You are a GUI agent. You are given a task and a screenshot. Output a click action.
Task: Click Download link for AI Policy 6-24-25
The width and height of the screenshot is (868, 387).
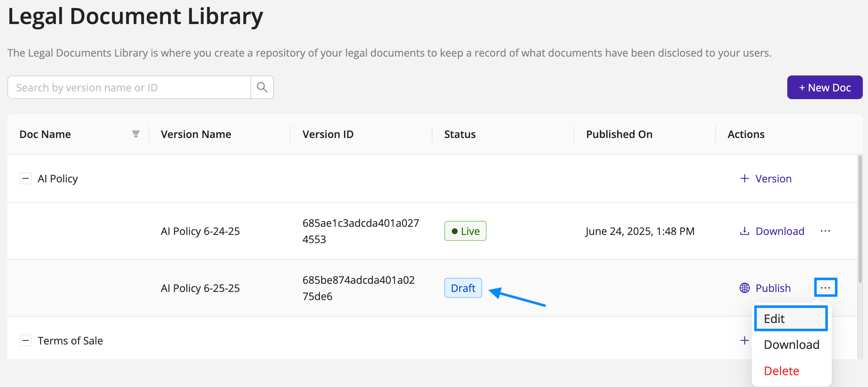click(x=779, y=231)
